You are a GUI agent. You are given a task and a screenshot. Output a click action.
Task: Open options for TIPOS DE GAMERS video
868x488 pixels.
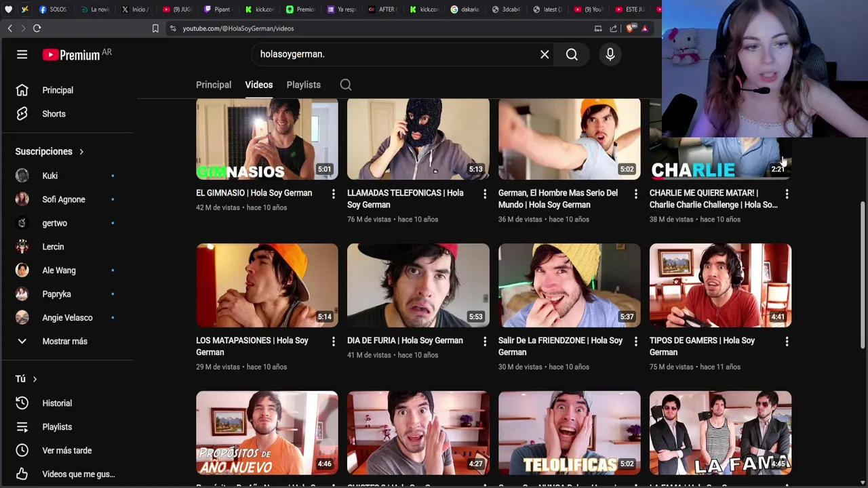[x=787, y=342]
